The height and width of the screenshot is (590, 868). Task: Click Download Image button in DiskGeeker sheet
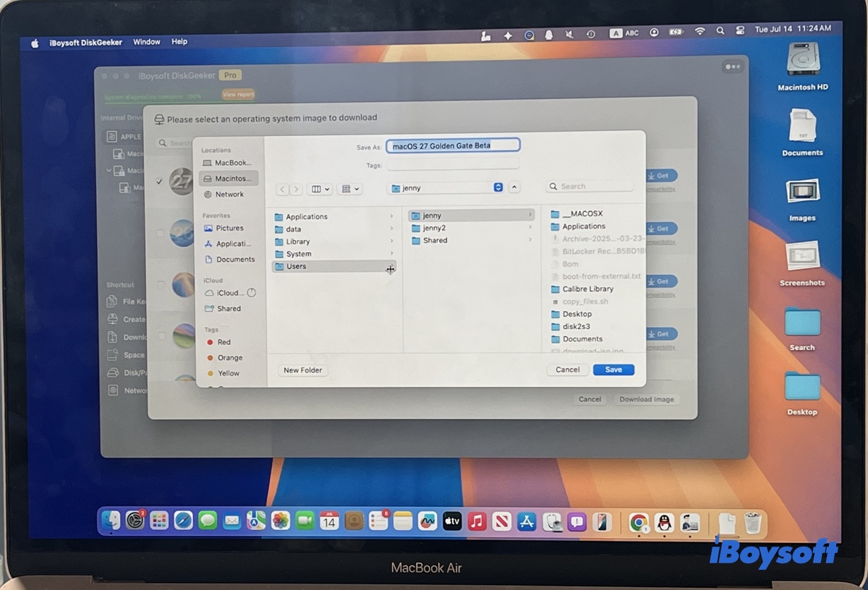(647, 399)
